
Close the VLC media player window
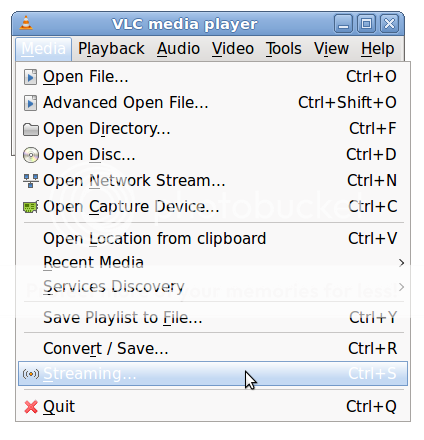(389, 24)
